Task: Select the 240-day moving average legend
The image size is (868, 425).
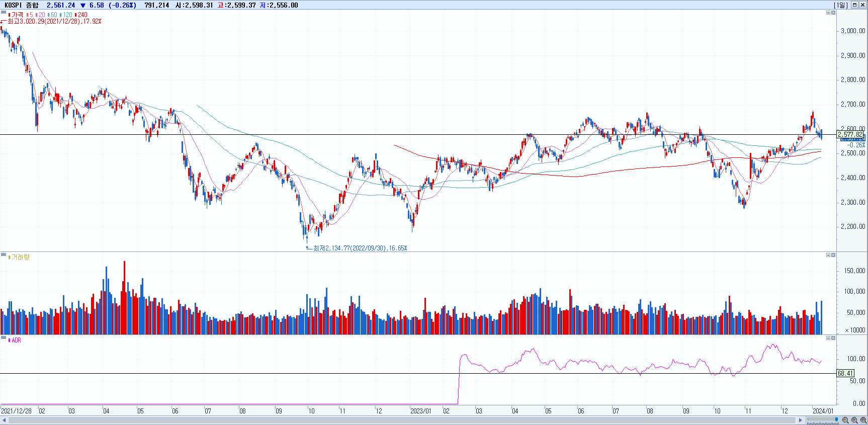Action: point(81,15)
